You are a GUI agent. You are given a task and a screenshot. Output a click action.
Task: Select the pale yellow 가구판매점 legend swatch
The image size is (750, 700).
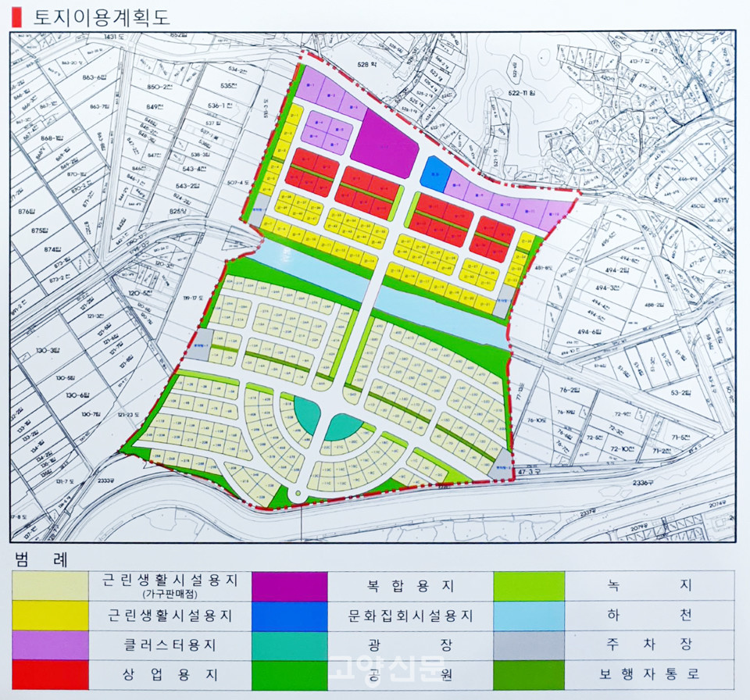pos(50,585)
